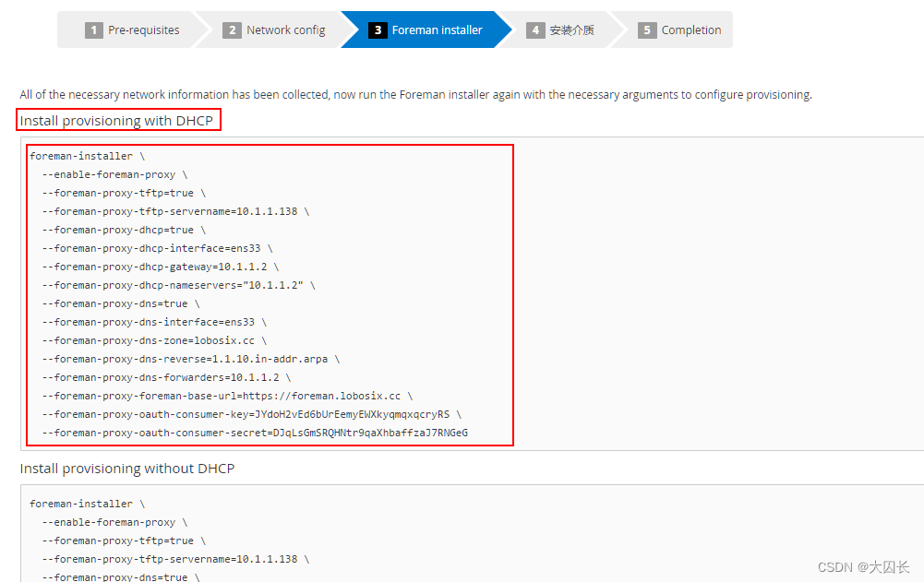Switch to step 4 安装介质

click(x=560, y=30)
